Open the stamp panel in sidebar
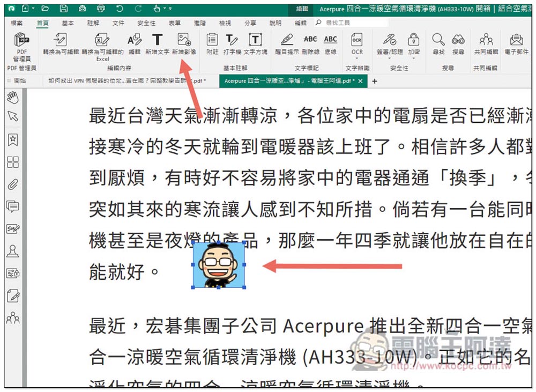 pyautogui.click(x=13, y=252)
